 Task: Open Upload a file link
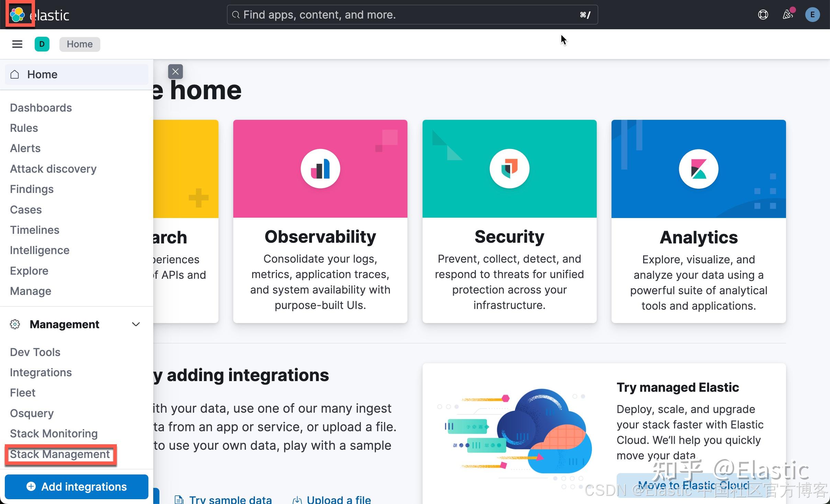click(338, 499)
